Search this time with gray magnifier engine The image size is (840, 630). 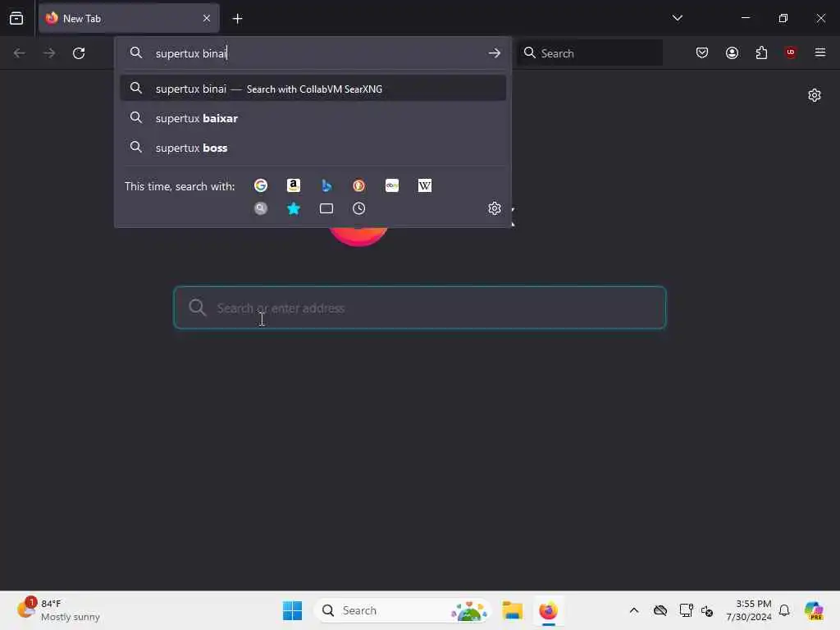[x=261, y=208]
